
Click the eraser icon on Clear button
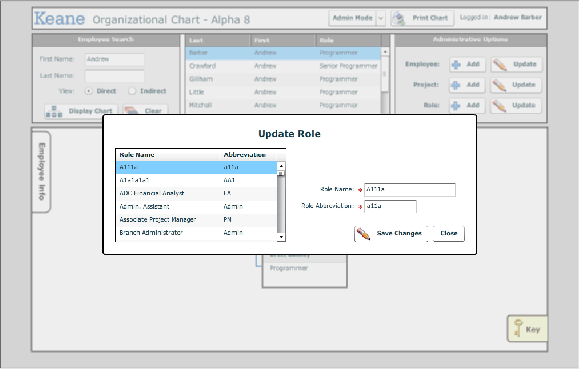point(132,111)
